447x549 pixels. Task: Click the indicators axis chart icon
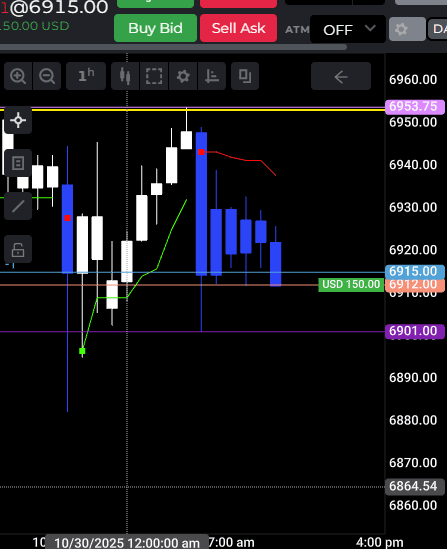[x=212, y=76]
